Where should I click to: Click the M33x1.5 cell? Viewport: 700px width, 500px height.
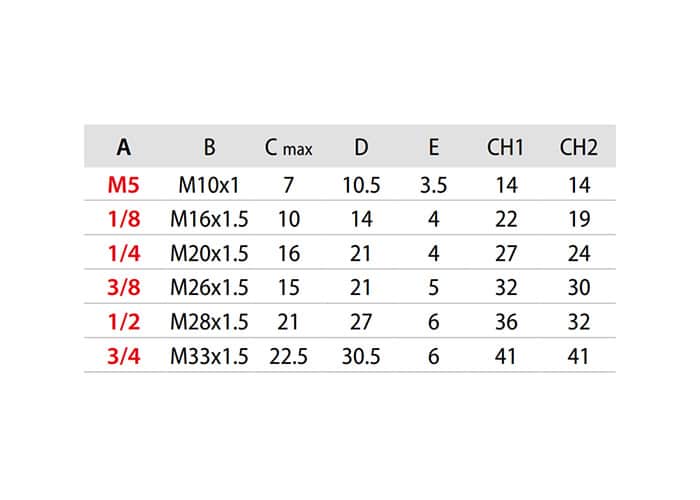pyautogui.click(x=209, y=356)
